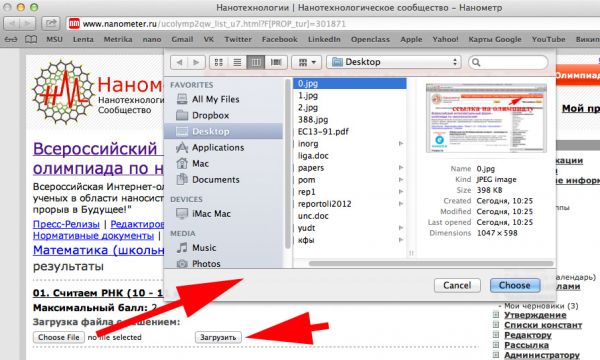Open the Администратору link
600x360 pixels.
[542, 355]
